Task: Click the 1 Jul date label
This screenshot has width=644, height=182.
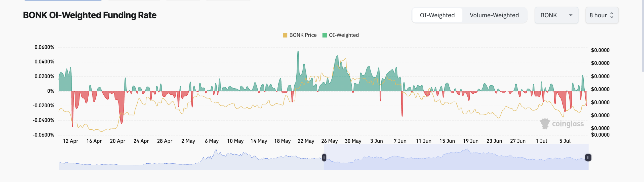Action: [x=541, y=141]
